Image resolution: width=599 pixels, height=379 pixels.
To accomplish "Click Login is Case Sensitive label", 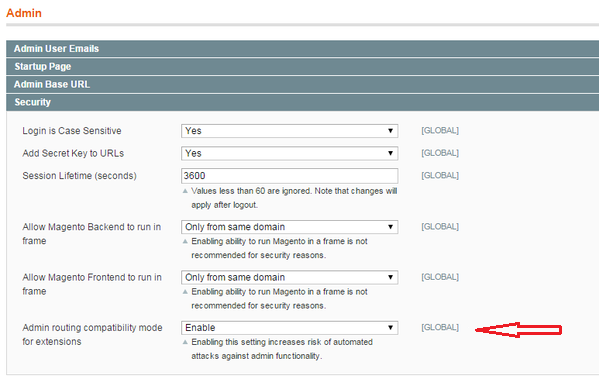I will coord(72,131).
